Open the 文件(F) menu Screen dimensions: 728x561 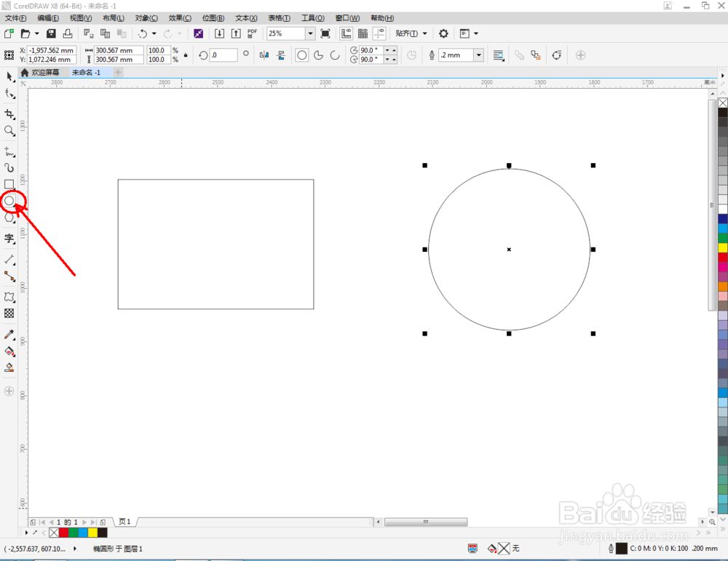pos(15,18)
